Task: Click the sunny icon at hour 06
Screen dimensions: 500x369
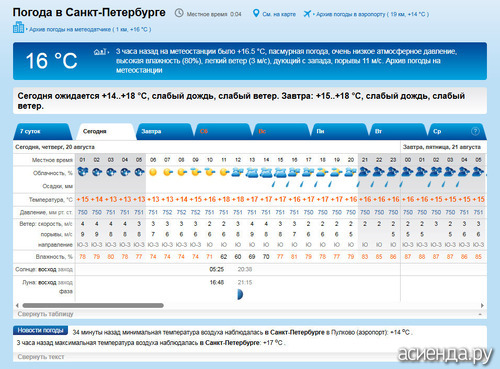Action: click(153, 172)
